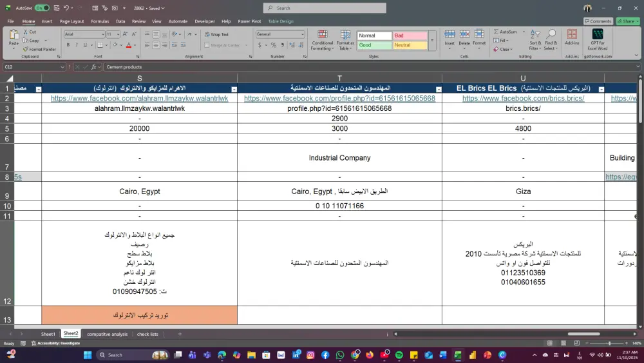
Task: Open filter dropdown in column T header
Action: (438, 89)
